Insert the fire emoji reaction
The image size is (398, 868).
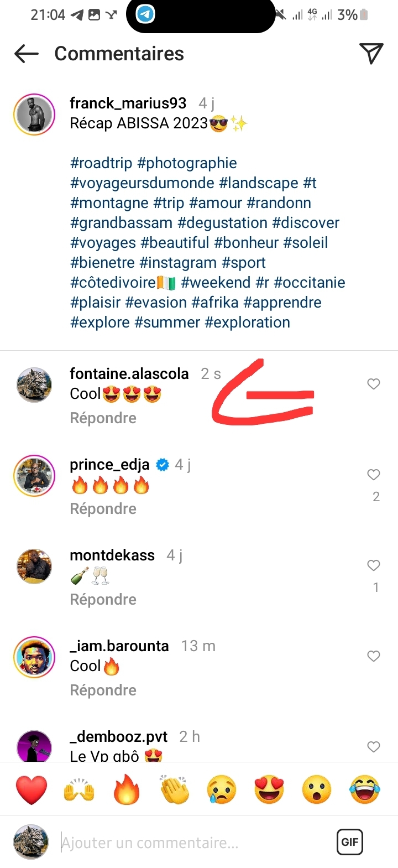click(x=127, y=789)
